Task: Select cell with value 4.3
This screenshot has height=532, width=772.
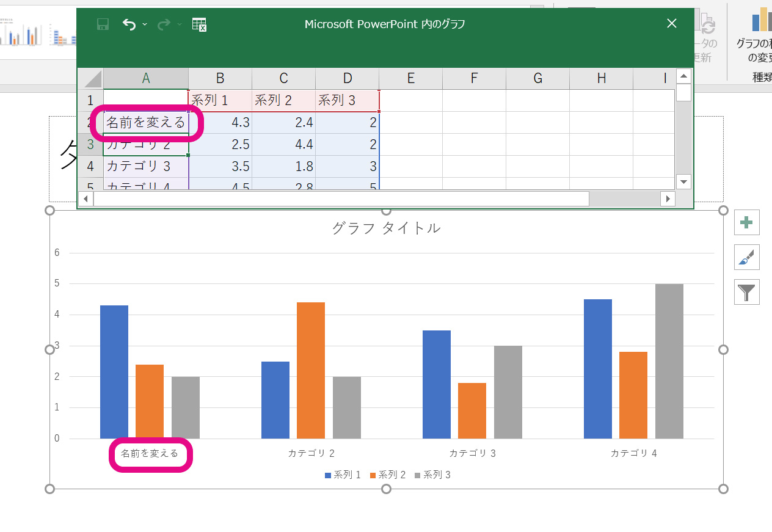Action: [x=220, y=123]
